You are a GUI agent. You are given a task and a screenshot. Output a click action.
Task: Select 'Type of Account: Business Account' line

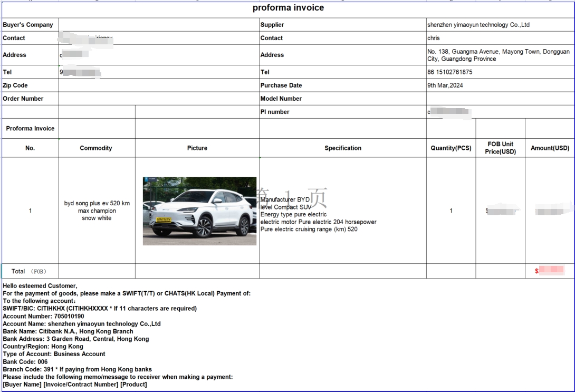pos(54,354)
